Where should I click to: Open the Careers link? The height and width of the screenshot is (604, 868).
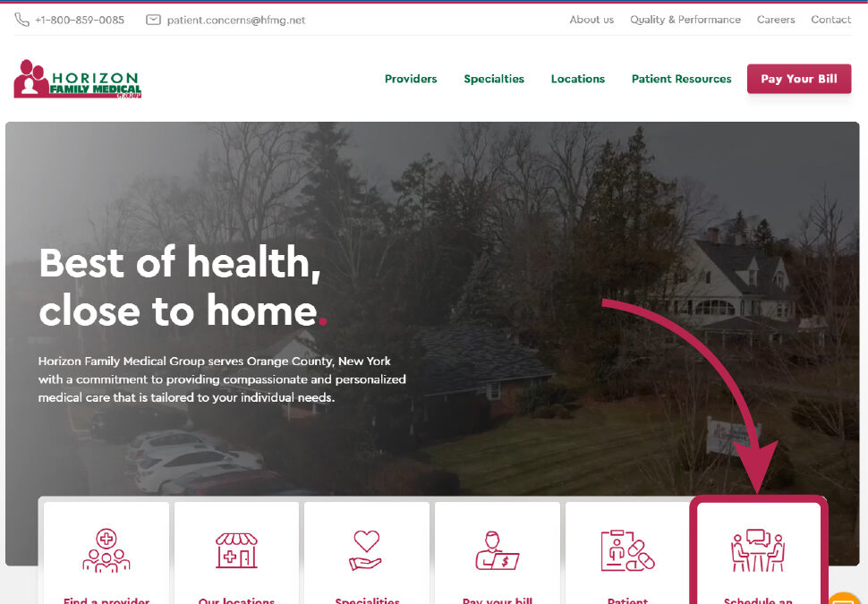[x=776, y=20]
